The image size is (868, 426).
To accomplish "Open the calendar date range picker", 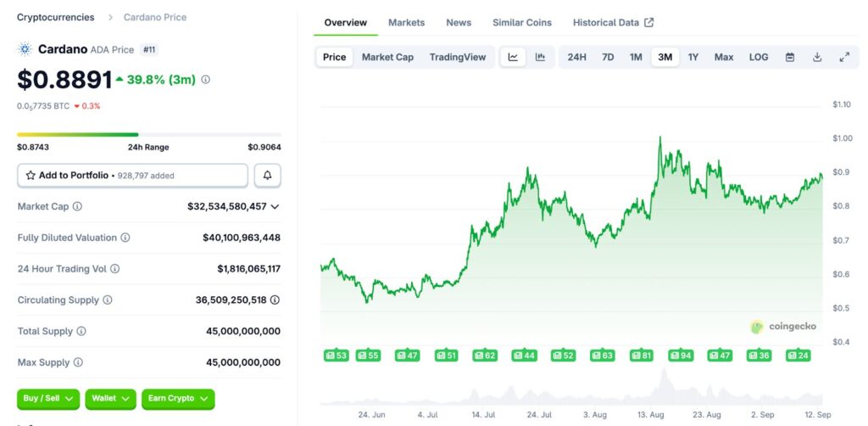I will [x=790, y=57].
